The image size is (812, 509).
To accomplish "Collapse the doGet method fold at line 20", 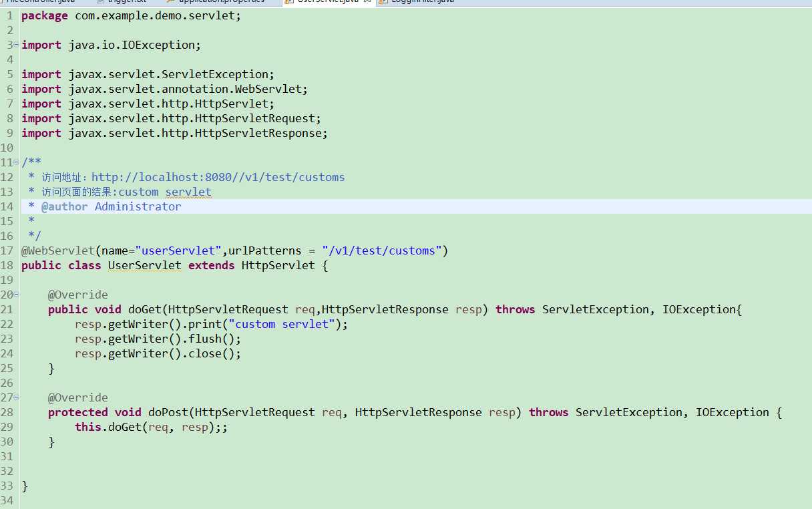I will (17, 295).
